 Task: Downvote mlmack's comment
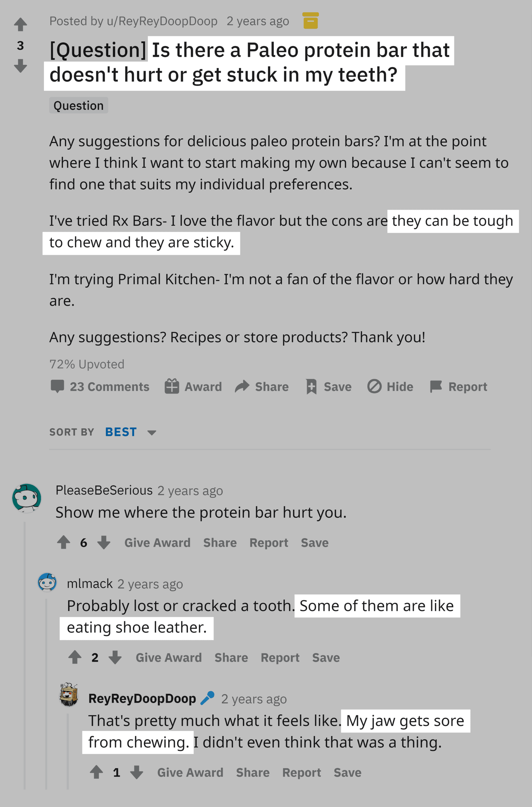coord(115,657)
